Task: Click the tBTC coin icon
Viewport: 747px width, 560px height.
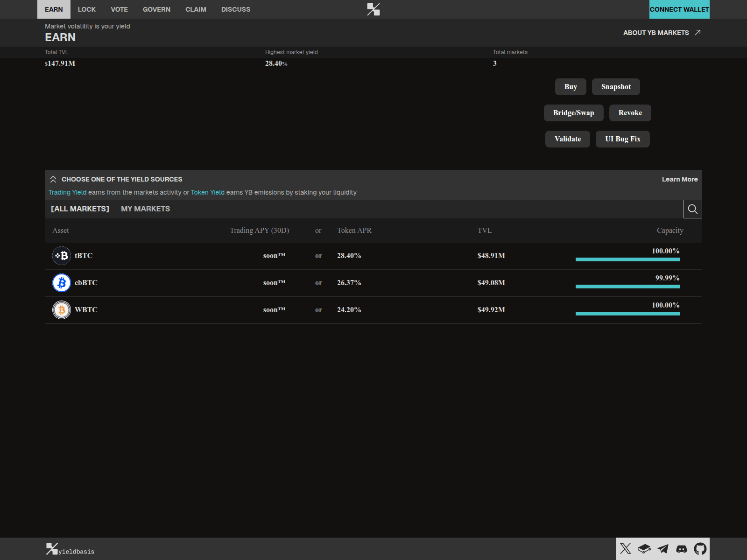Action: click(x=62, y=256)
